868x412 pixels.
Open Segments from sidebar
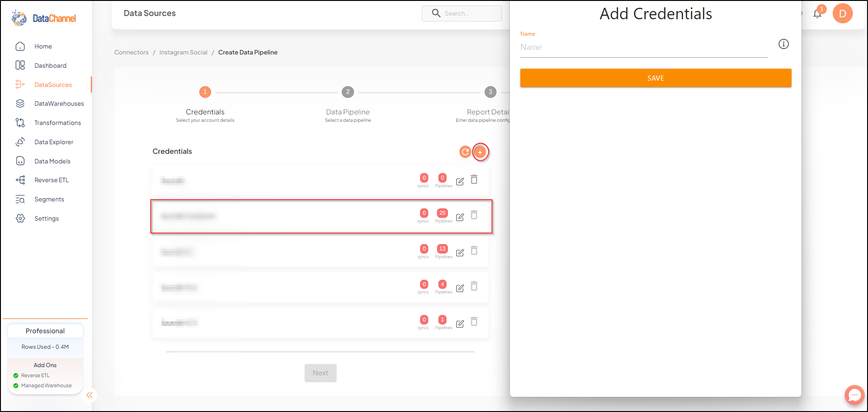49,199
